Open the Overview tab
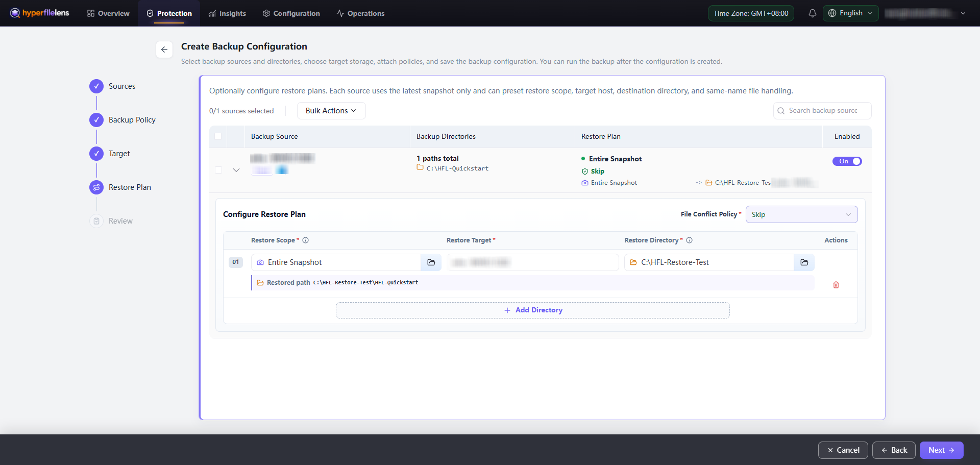The width and height of the screenshot is (980, 465). [x=108, y=13]
